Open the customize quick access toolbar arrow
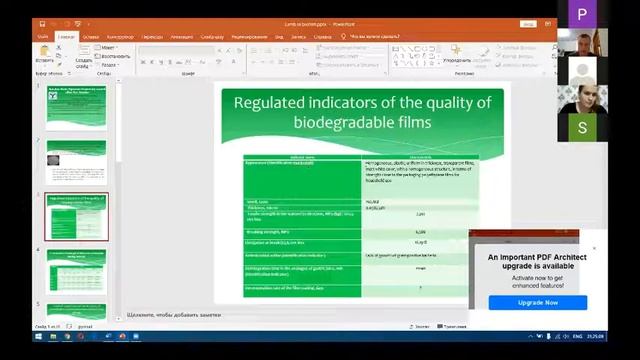 89,24
